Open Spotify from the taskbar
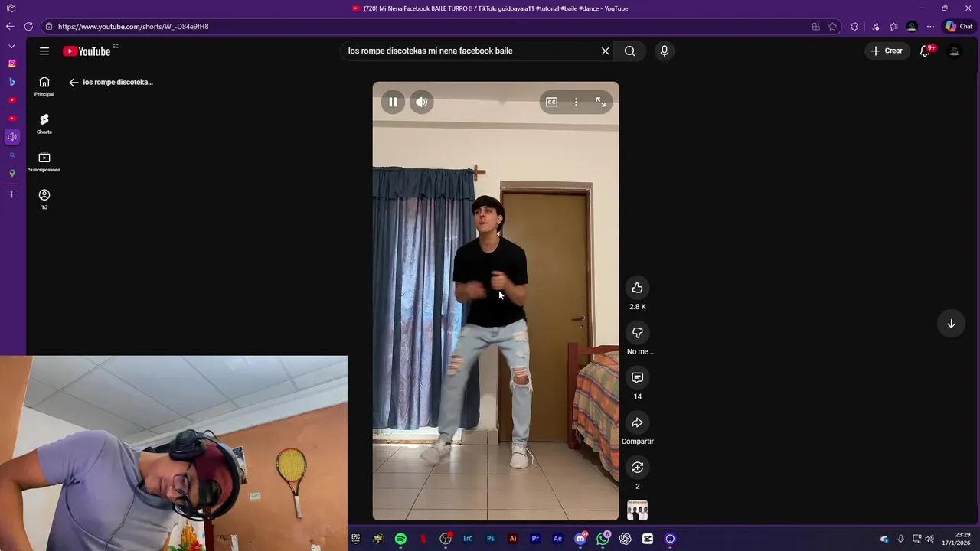Screen dimensions: 980x551 (x=400, y=539)
